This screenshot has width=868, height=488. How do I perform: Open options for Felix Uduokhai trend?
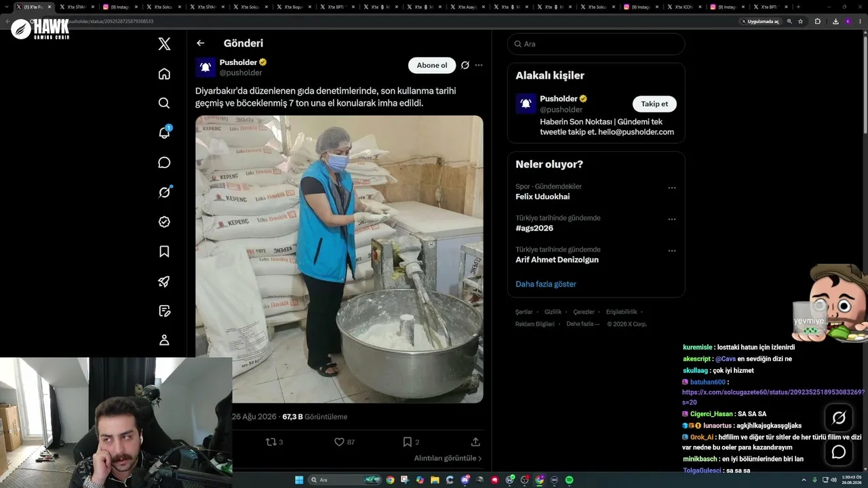672,188
